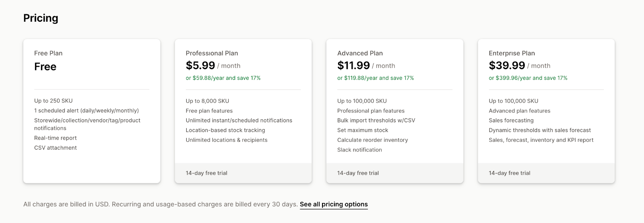The image size is (644, 223).
Task: Open the See all pricing options link
Action: tap(334, 204)
